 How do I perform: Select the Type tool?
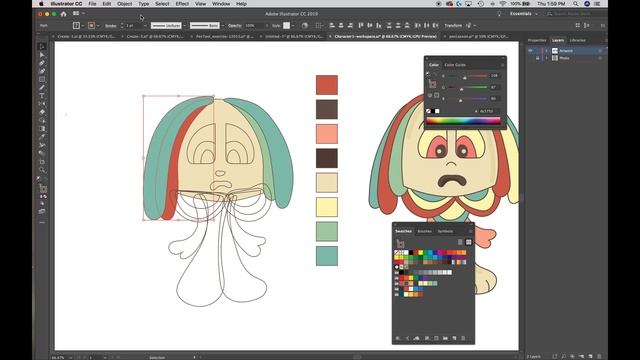(42, 96)
